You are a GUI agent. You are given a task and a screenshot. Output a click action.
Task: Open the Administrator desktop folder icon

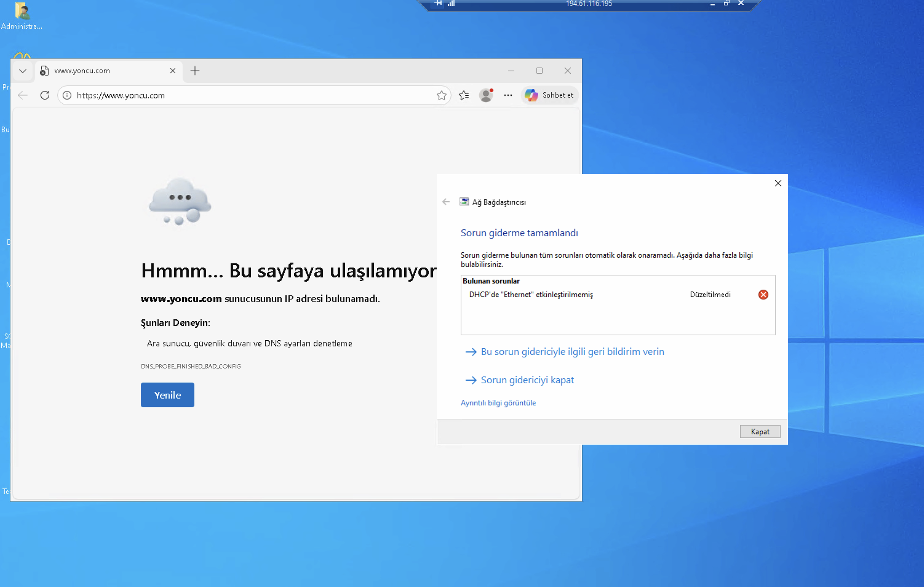coord(21,16)
